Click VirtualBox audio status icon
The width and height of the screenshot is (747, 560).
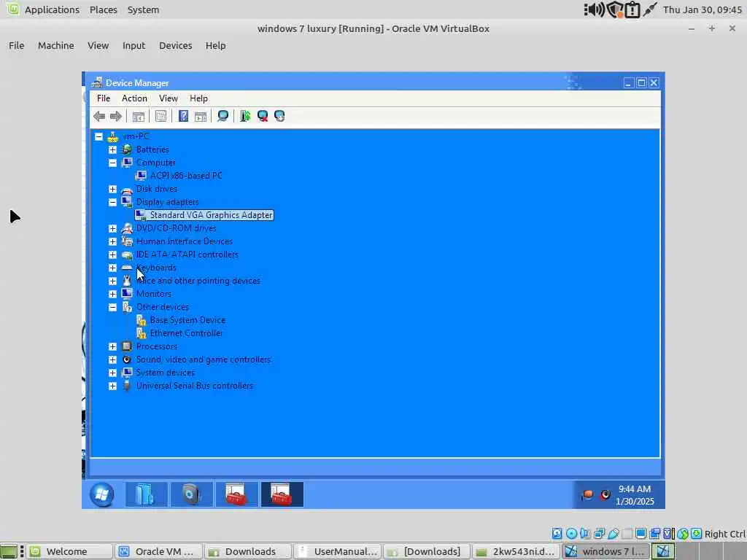click(585, 534)
